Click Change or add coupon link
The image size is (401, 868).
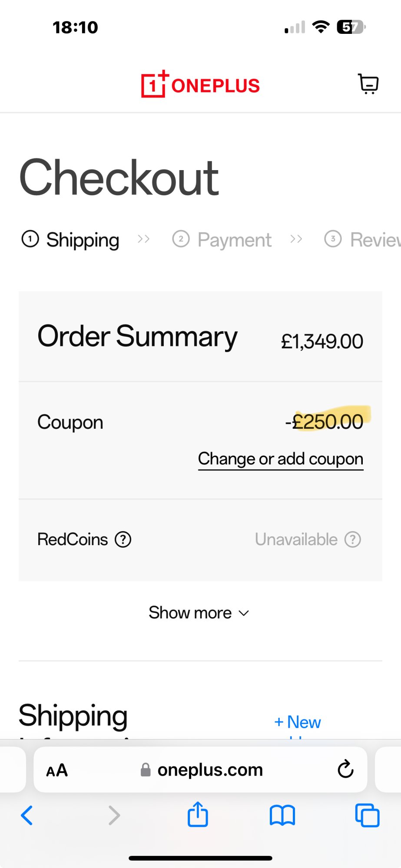(281, 459)
